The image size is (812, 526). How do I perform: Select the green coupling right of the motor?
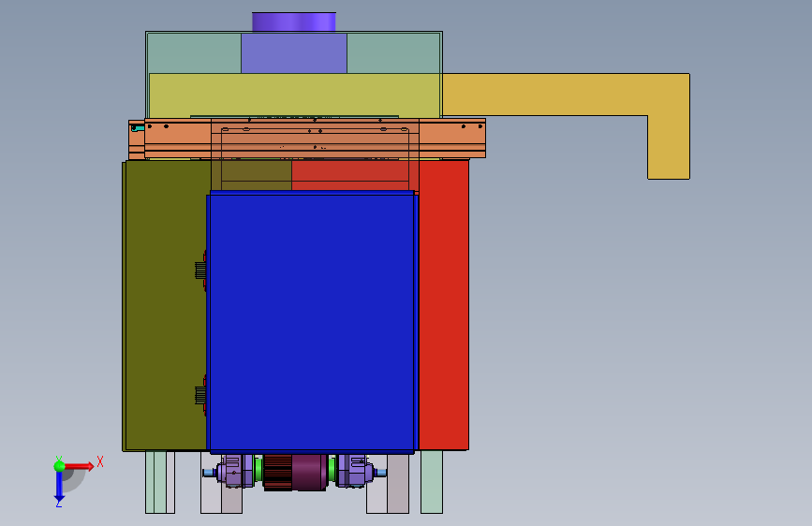pyautogui.click(x=332, y=469)
